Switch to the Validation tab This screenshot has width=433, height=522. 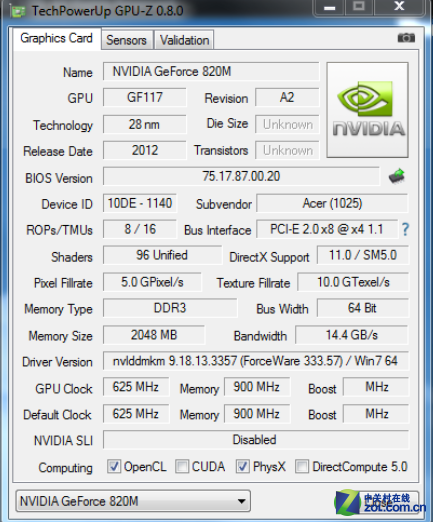(x=184, y=40)
